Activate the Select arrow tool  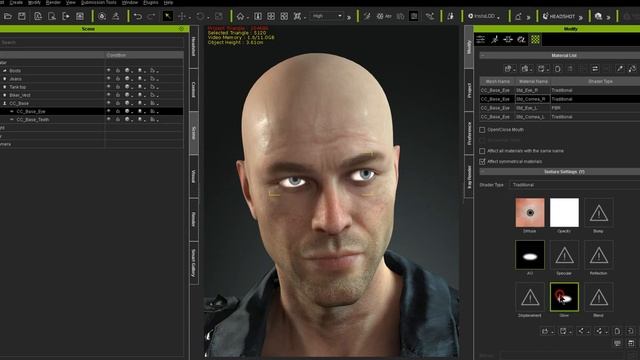coord(167,16)
